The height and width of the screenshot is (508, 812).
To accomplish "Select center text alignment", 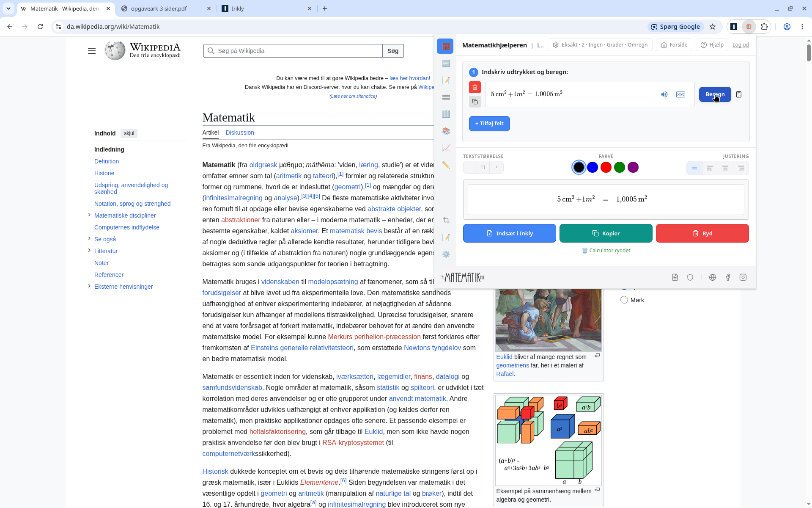I will [x=725, y=168].
